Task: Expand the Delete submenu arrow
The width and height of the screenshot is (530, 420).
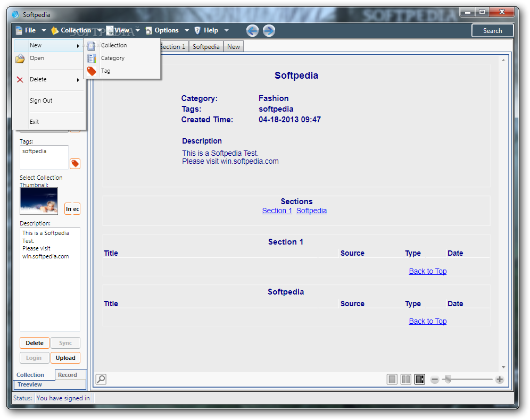Action: (78, 80)
